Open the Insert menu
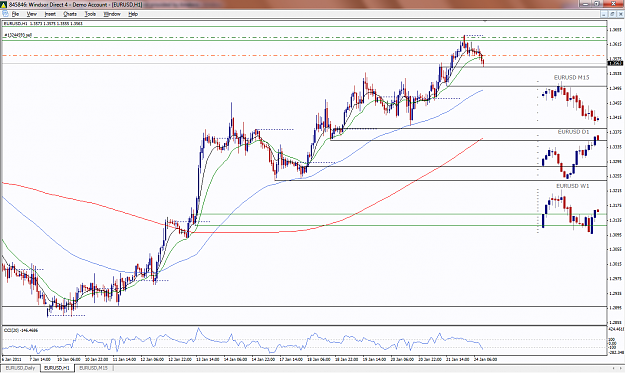625x373 pixels. [50, 14]
